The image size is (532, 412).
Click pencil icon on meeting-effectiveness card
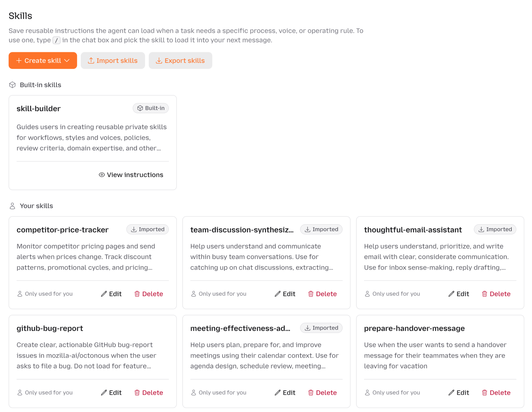pyautogui.click(x=277, y=393)
